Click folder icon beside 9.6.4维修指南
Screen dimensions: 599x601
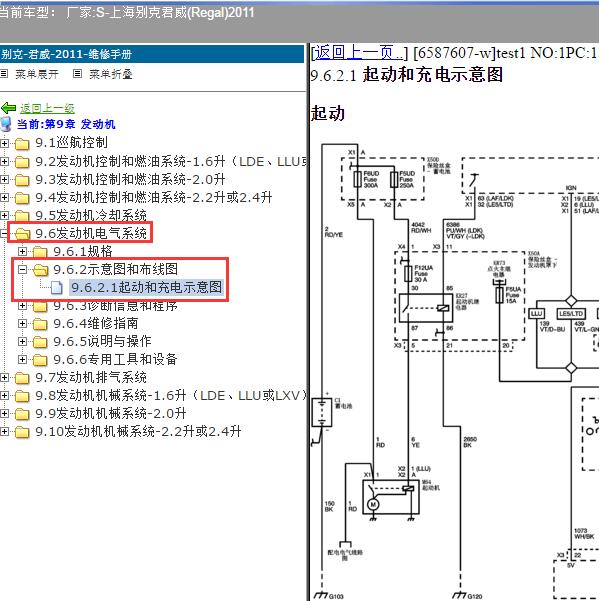point(40,324)
